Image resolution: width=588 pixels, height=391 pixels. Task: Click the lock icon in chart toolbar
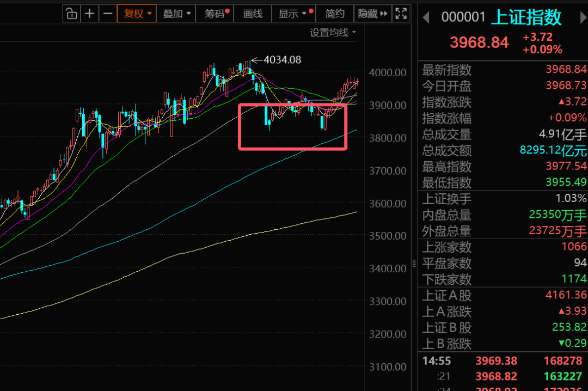point(71,14)
